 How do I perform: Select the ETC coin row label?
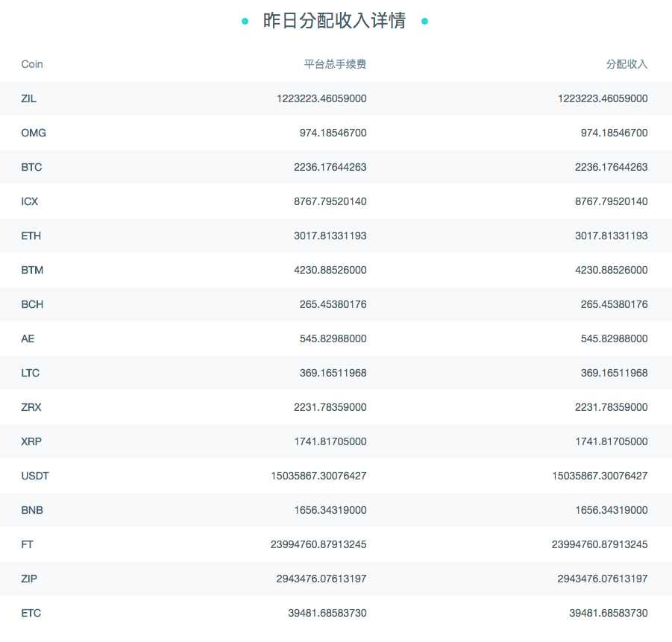[x=31, y=613]
